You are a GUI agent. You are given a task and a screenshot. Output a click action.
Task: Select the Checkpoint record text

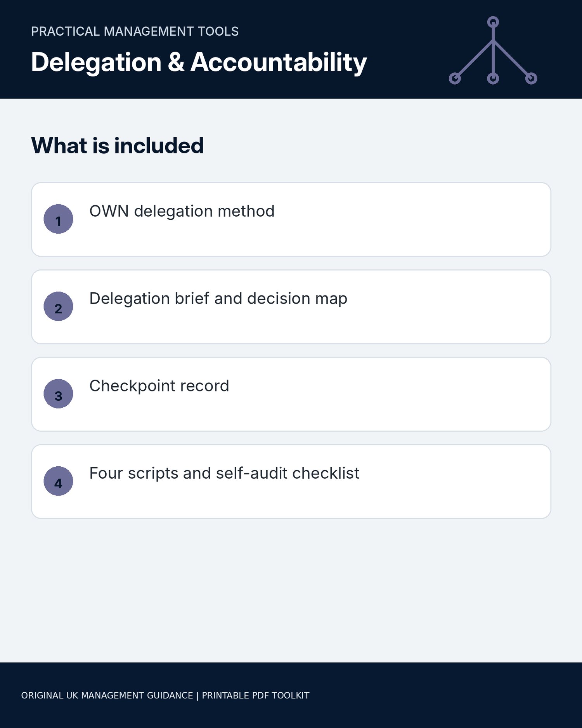pyautogui.click(x=159, y=386)
